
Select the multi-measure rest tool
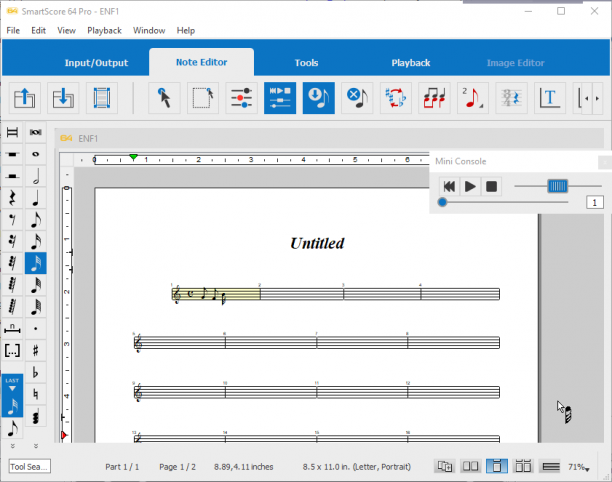pos(12,329)
